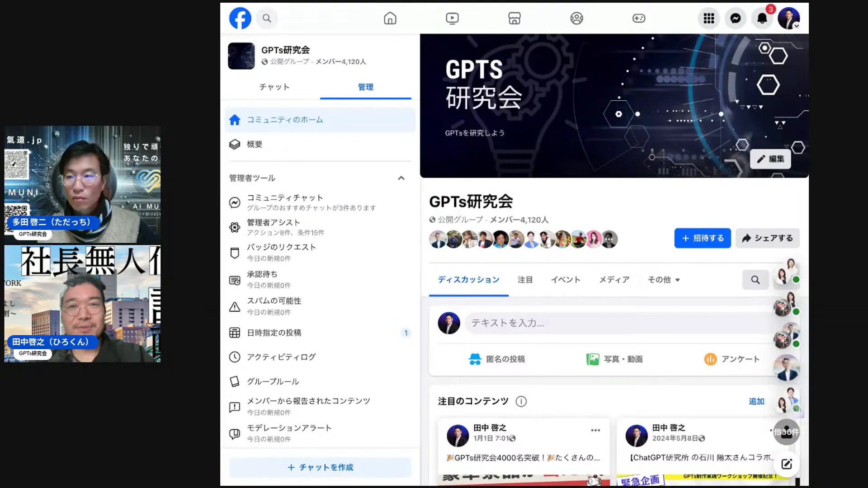Click the 田中啓之 (ひろくん) video tile

pos(82,304)
